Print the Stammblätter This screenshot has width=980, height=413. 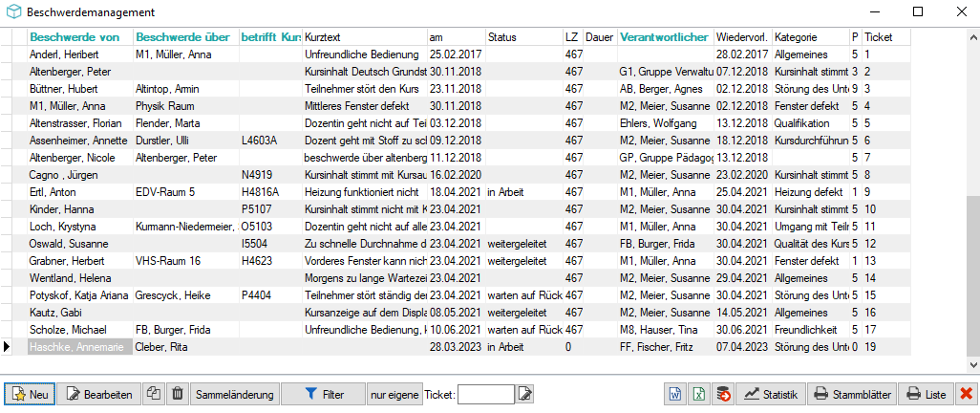(852, 394)
